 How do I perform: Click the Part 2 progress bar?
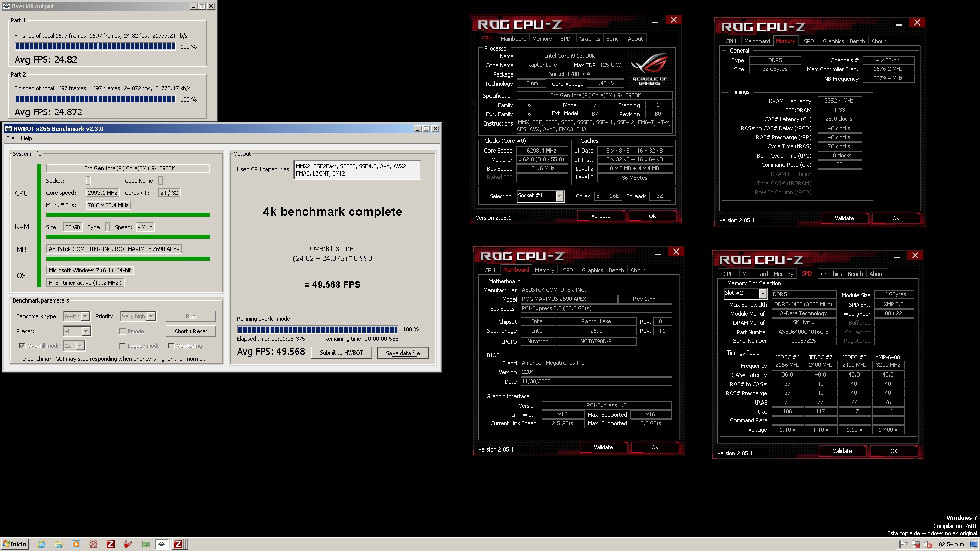click(x=95, y=99)
